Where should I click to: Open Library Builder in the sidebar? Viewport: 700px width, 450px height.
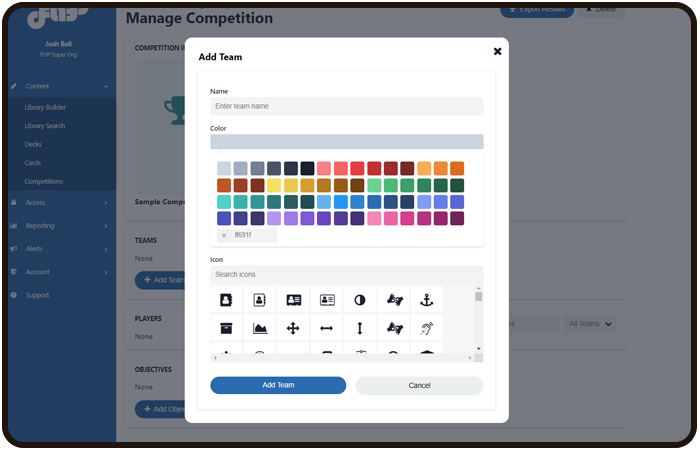(45, 108)
